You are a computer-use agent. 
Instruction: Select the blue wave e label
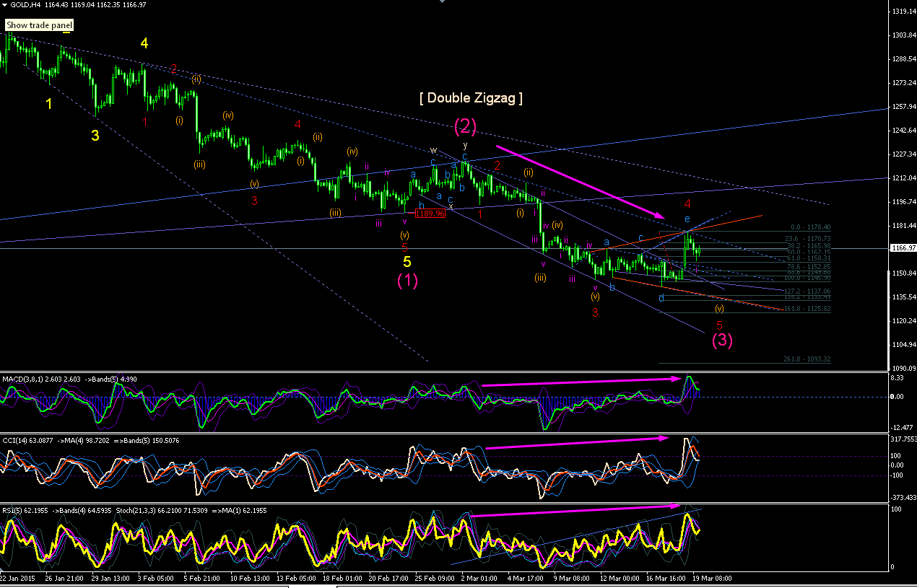(x=687, y=219)
